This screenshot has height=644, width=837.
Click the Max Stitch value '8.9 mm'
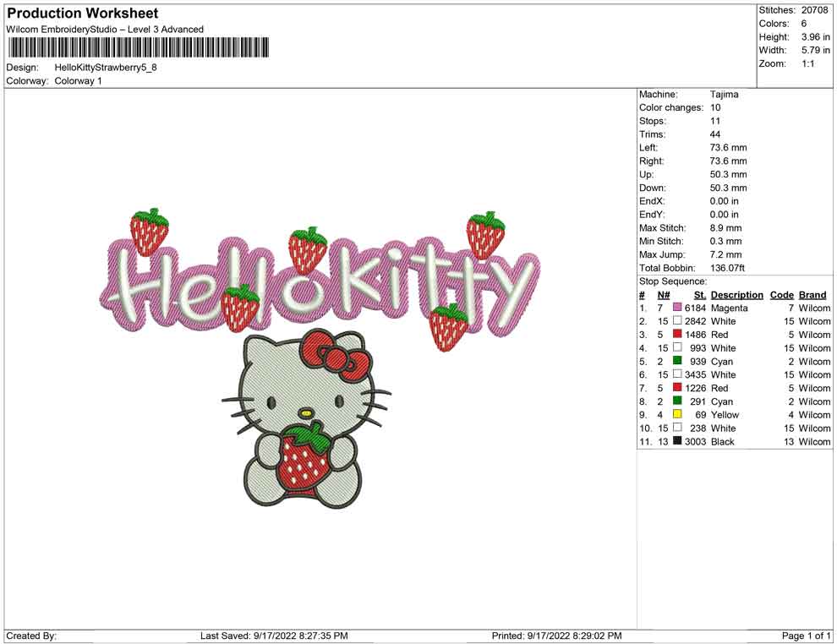coord(726,228)
